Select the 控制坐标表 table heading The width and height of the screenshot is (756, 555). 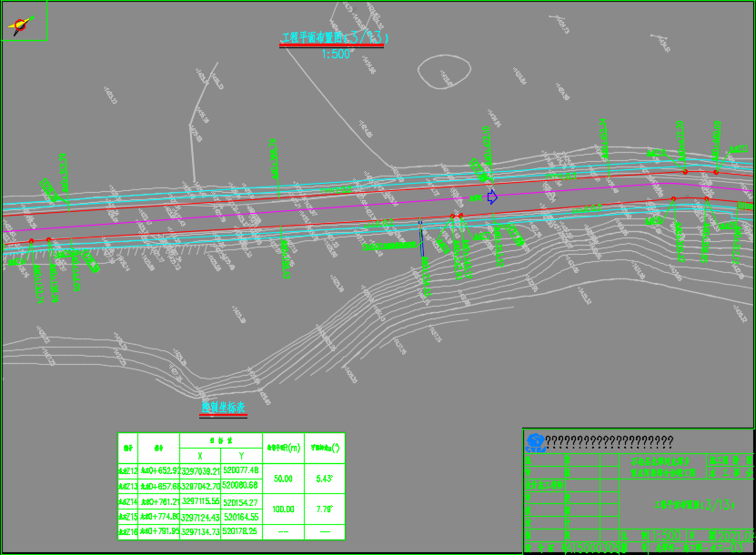(223, 408)
